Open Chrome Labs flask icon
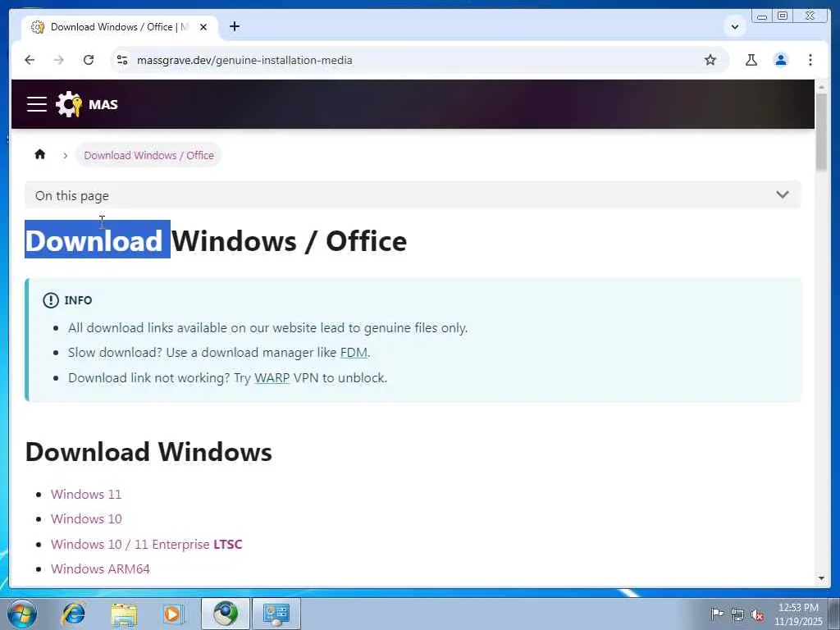The height and width of the screenshot is (630, 840). pyautogui.click(x=751, y=60)
